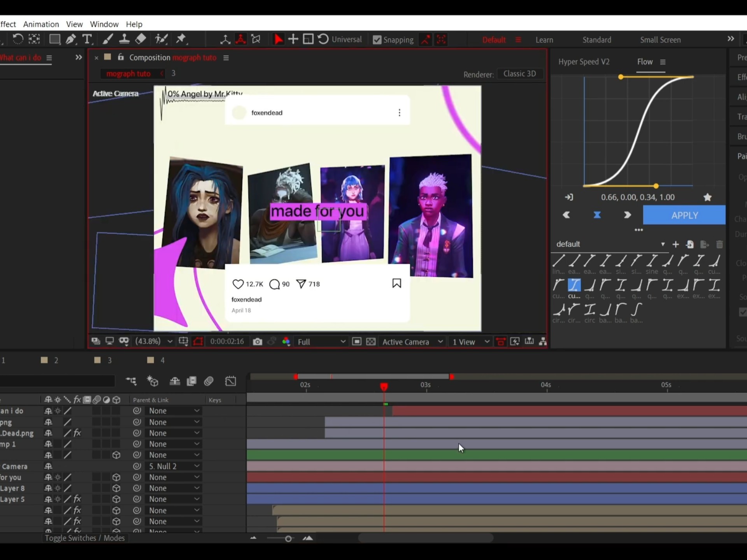Viewport: 747px width, 560px height.
Task: Click the read keyframe values icon in Flow
Action: (569, 197)
